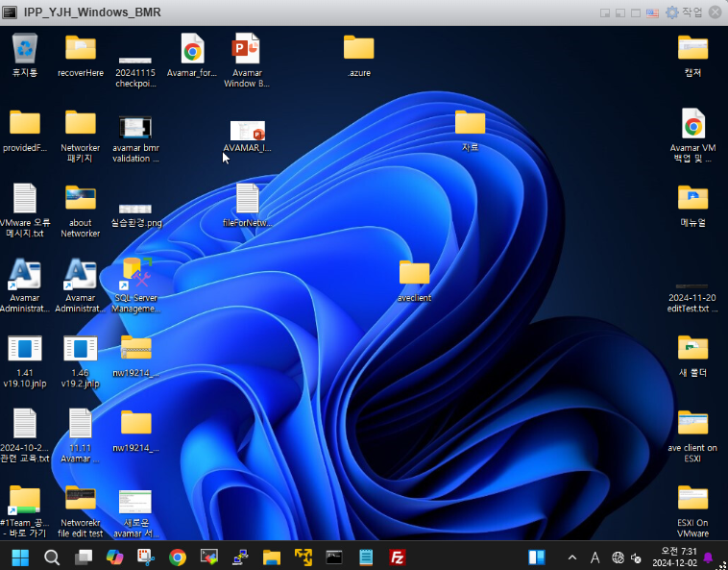728x570 pixels.
Task: Open the yellow network diagram taskbar app
Action: coord(303,557)
